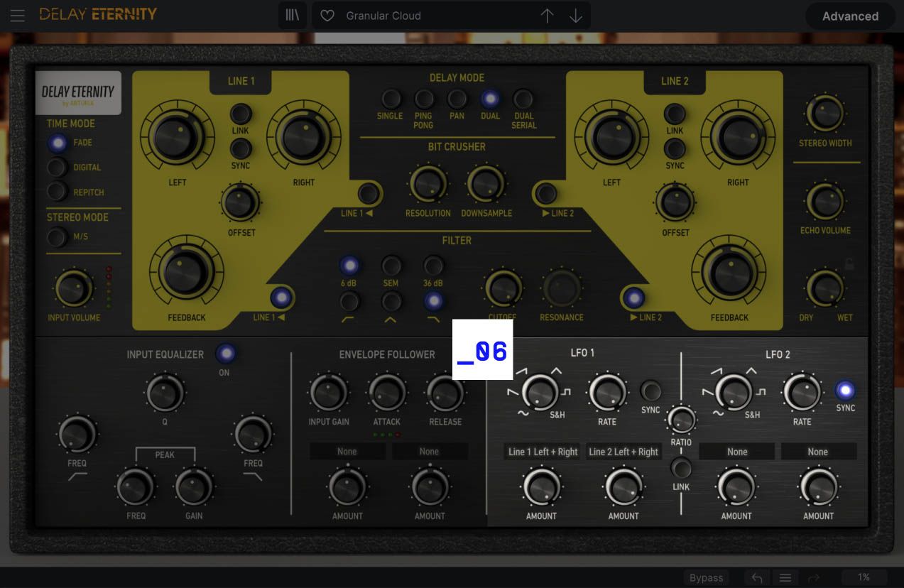The width and height of the screenshot is (904, 588).
Task: Select Repitch time mode
Action: (x=58, y=192)
